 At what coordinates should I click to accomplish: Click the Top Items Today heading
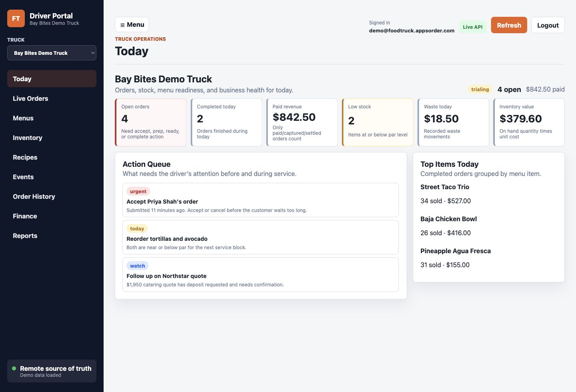point(449,164)
